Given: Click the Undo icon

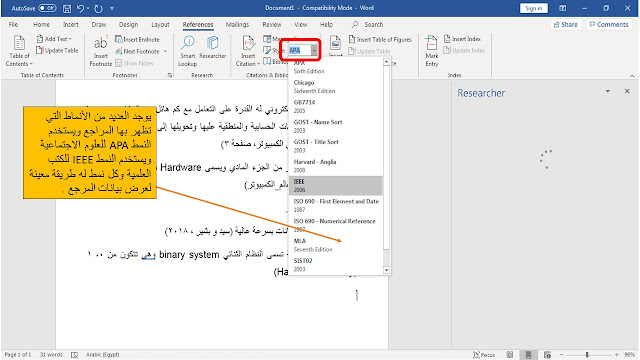Looking at the screenshot, I should pyautogui.click(x=80, y=8).
